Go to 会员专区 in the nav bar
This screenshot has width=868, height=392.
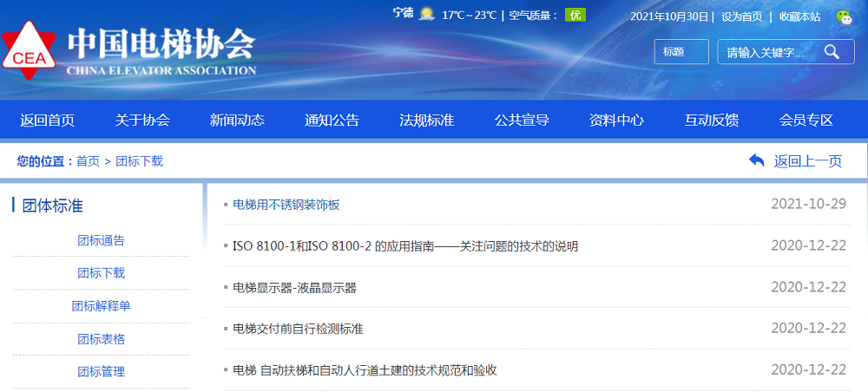(806, 121)
